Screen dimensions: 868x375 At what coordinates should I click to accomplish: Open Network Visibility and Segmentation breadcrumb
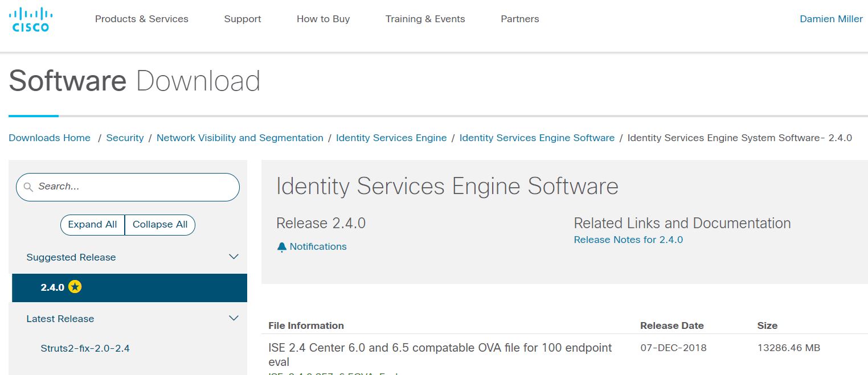coord(240,138)
